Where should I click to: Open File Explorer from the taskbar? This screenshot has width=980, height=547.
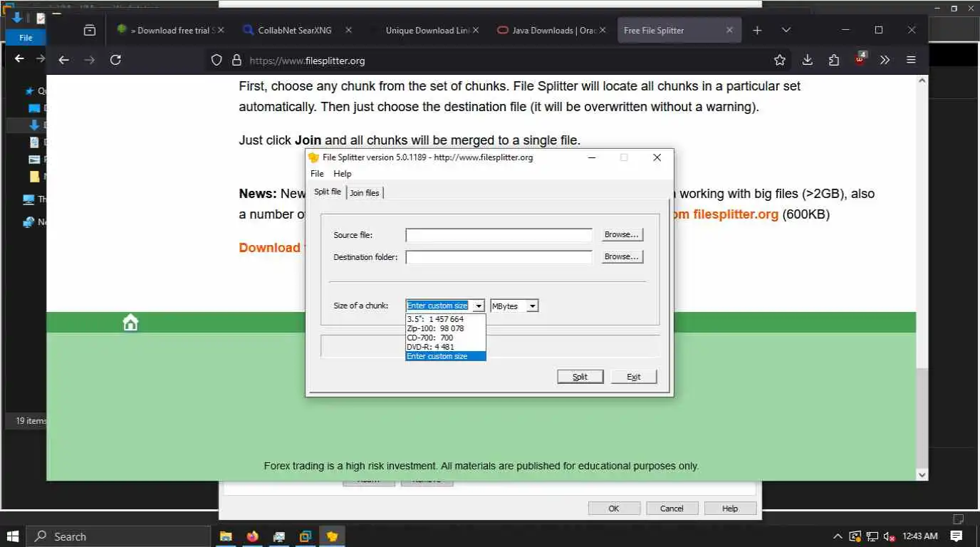(x=226, y=536)
